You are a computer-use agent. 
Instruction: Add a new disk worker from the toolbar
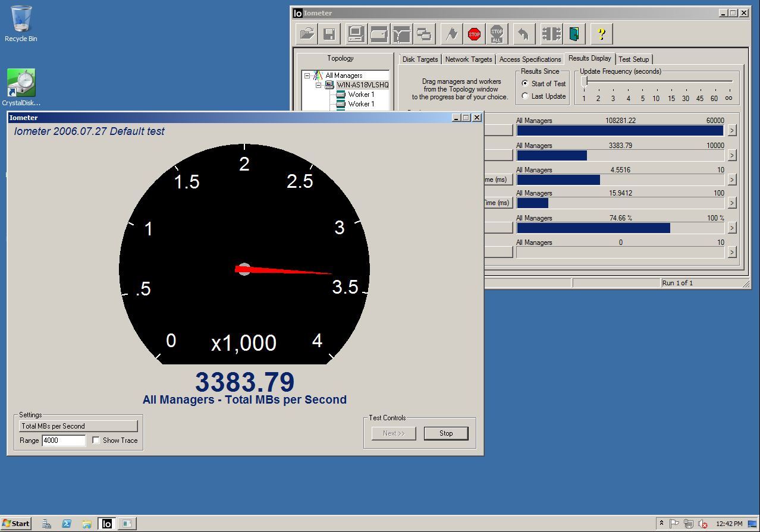(379, 34)
